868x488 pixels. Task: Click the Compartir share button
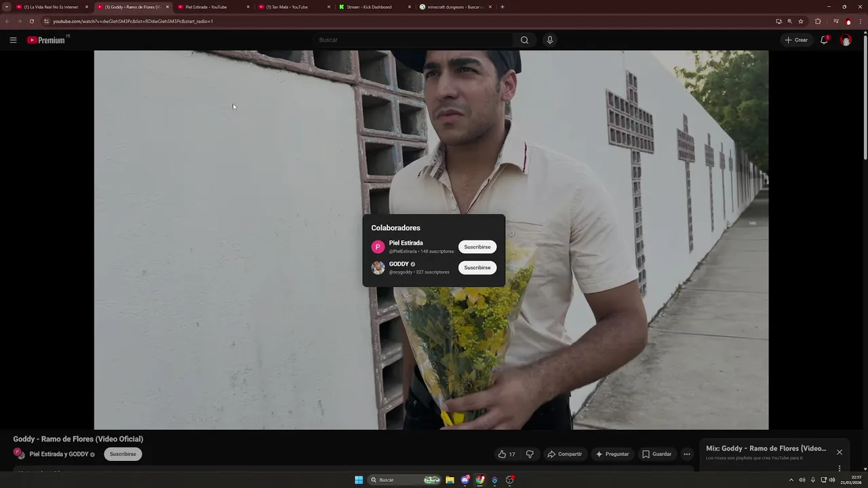565,454
